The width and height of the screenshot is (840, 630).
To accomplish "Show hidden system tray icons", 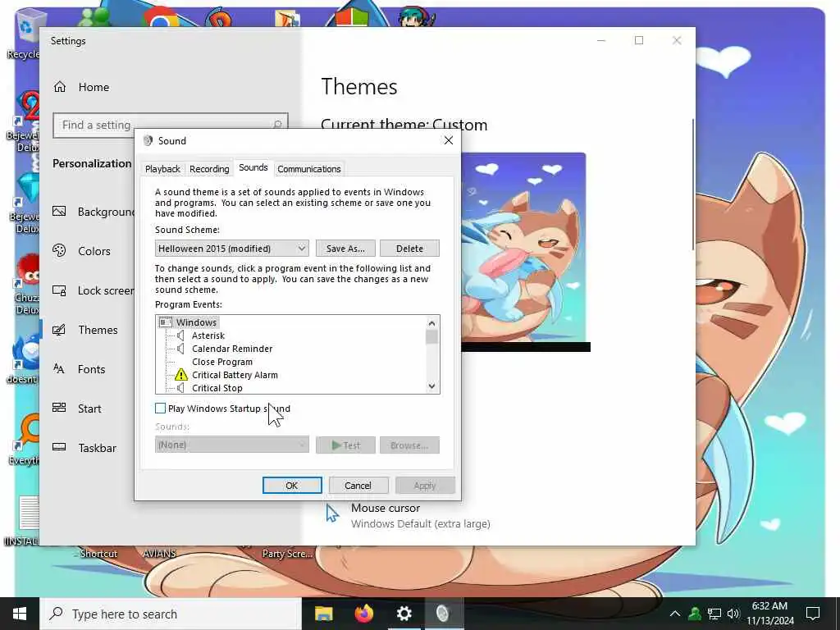I will 675,614.
